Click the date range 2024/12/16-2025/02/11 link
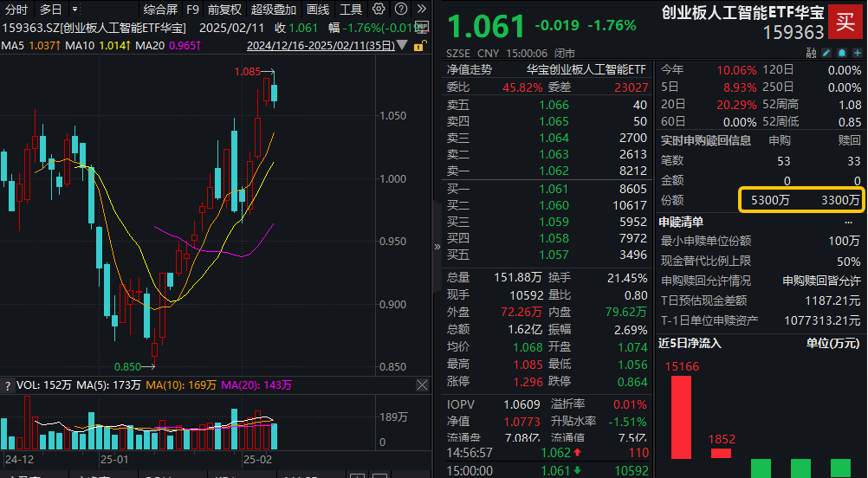Image resolution: width=868 pixels, height=478 pixels. click(321, 45)
